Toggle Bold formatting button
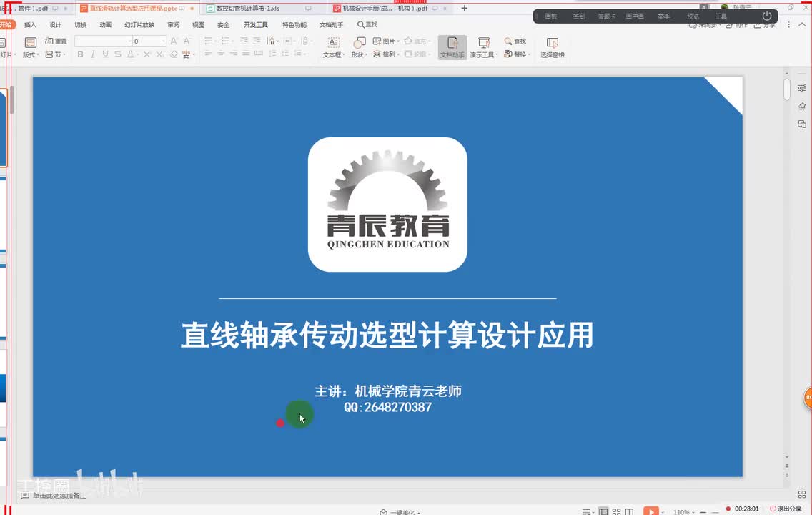812x515 pixels. click(80, 54)
